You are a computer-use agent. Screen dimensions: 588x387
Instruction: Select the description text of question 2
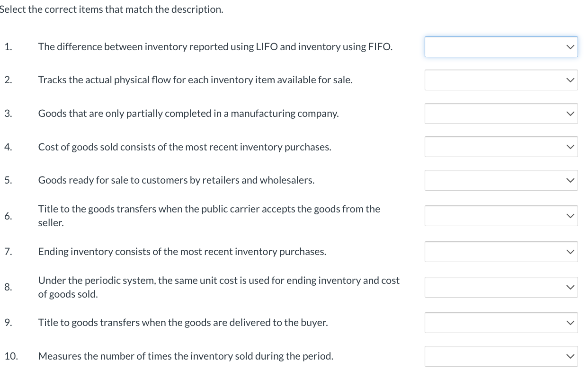pyautogui.click(x=196, y=79)
